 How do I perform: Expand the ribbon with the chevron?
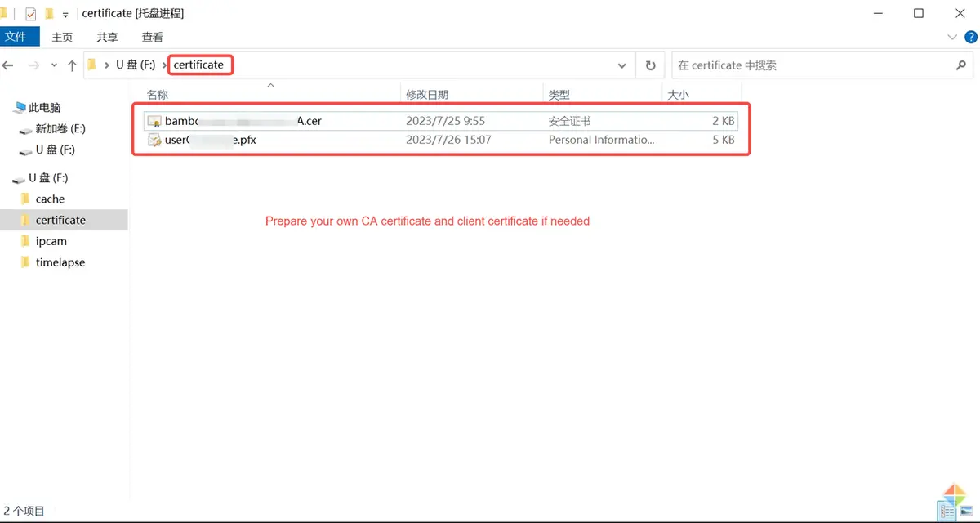point(952,37)
